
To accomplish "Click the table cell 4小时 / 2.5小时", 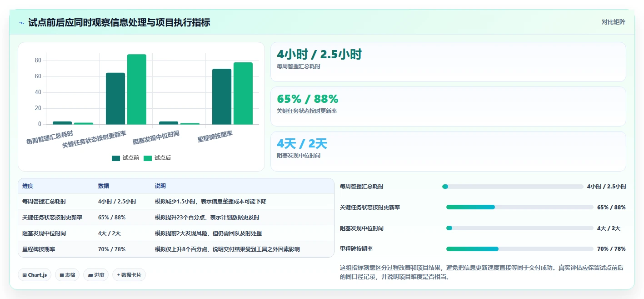I will click(117, 201).
